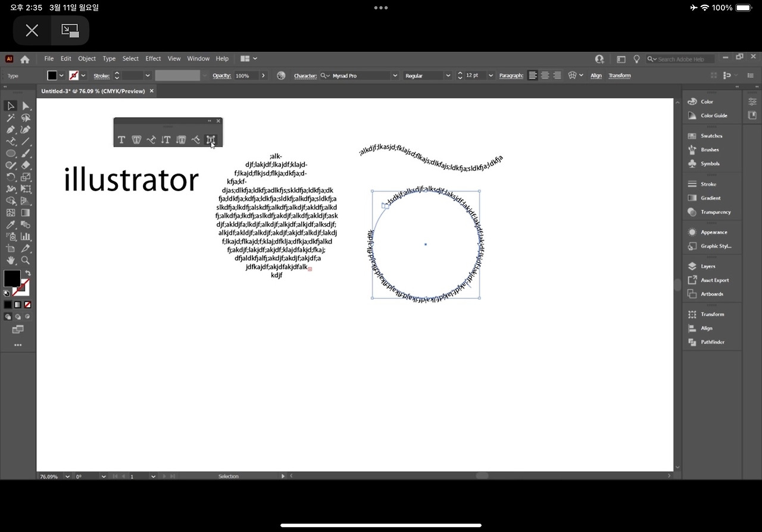Choose the Lasso tool
762x532 pixels.
pos(26,118)
